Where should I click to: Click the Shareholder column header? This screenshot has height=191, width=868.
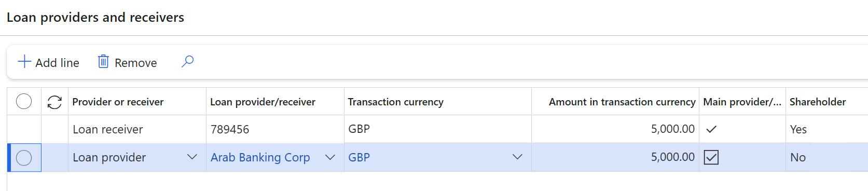818,102
